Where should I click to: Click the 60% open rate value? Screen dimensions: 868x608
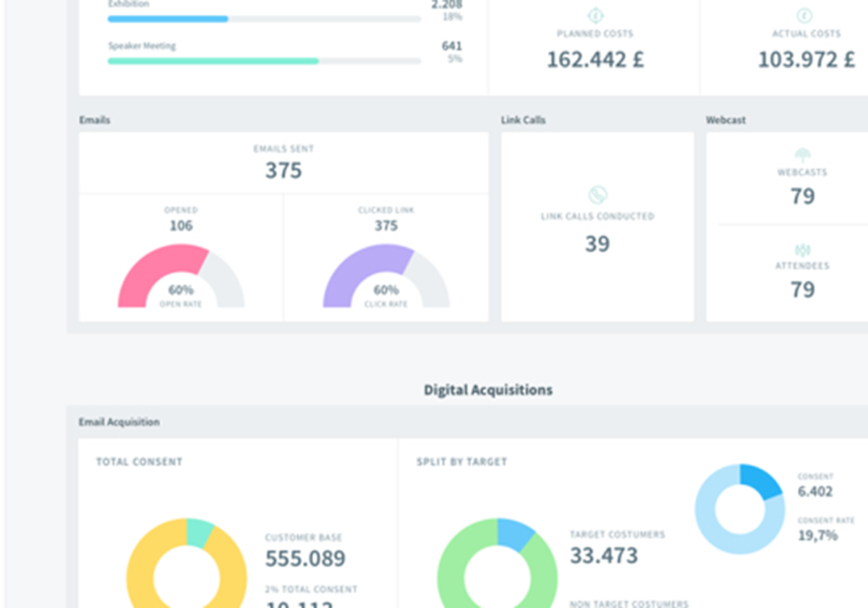(x=181, y=290)
